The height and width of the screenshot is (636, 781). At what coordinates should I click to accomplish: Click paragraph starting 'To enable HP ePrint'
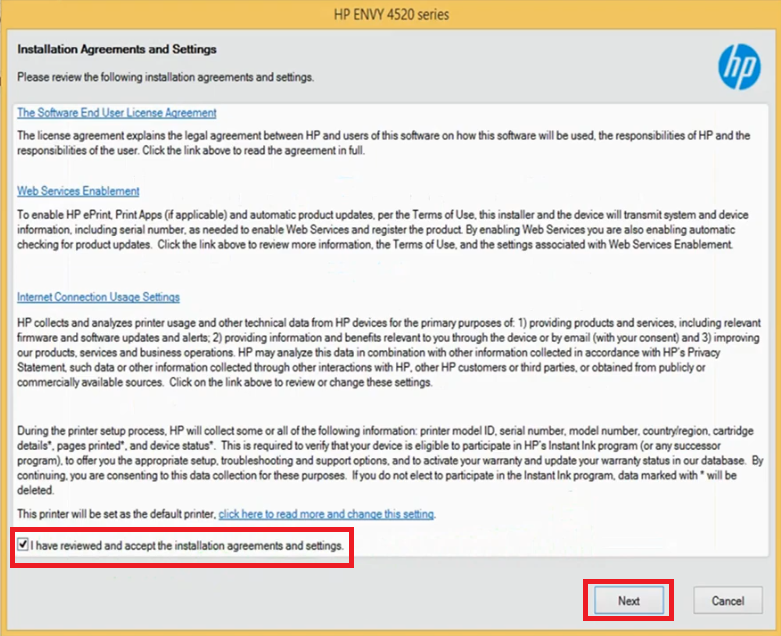pyautogui.click(x=383, y=230)
